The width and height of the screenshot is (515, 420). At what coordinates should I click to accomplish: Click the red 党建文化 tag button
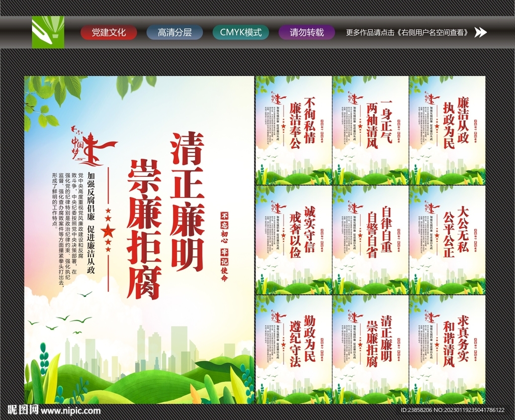click(x=109, y=32)
